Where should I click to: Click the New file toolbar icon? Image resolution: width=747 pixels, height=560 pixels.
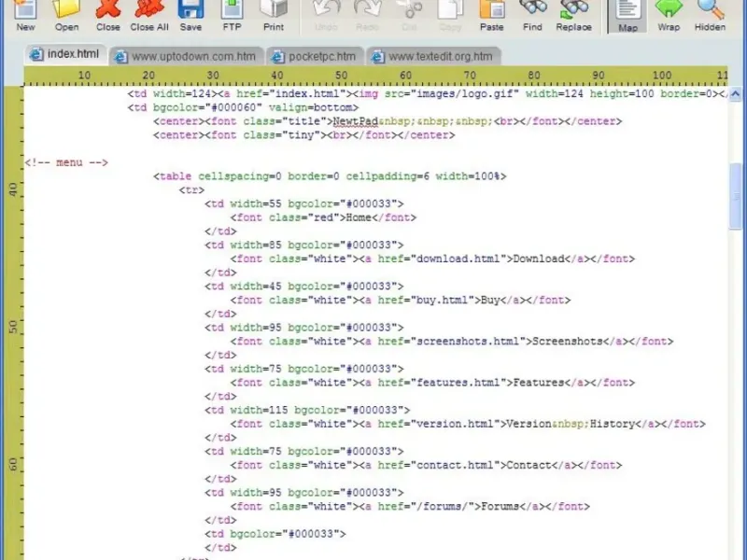(x=25, y=14)
